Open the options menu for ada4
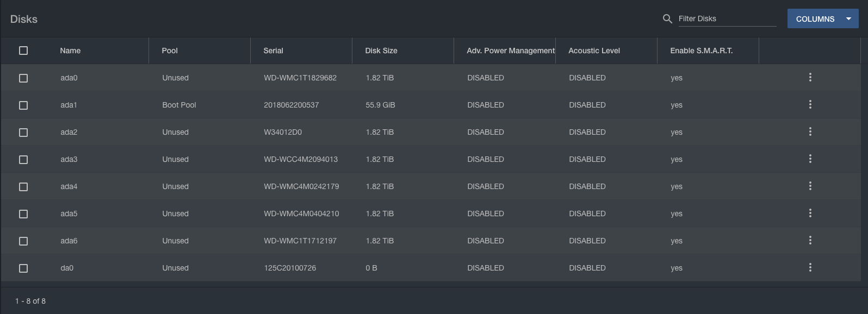This screenshot has width=868, height=314. click(x=810, y=186)
